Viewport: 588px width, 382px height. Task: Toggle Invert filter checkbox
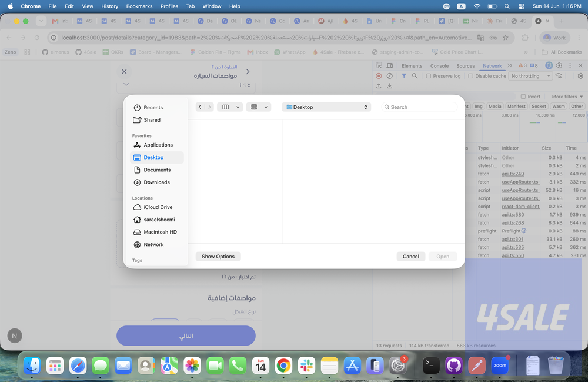pos(523,97)
